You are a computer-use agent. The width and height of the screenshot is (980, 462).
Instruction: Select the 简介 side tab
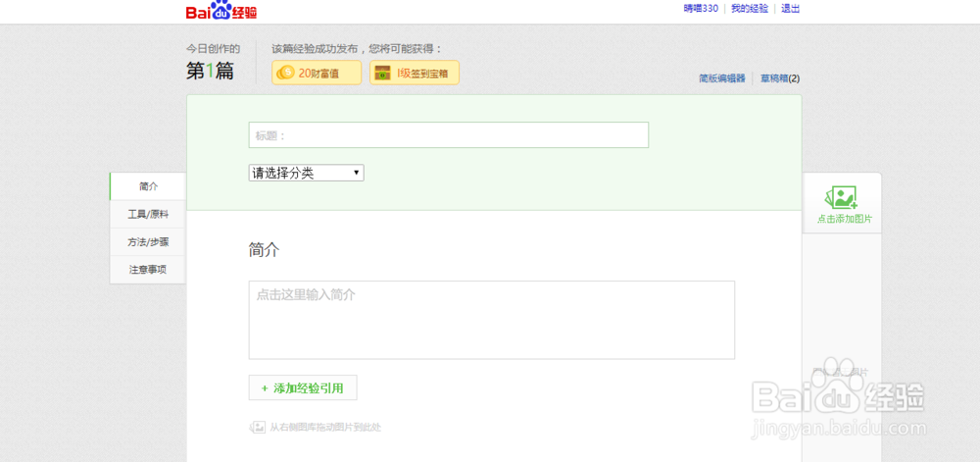coord(148,186)
